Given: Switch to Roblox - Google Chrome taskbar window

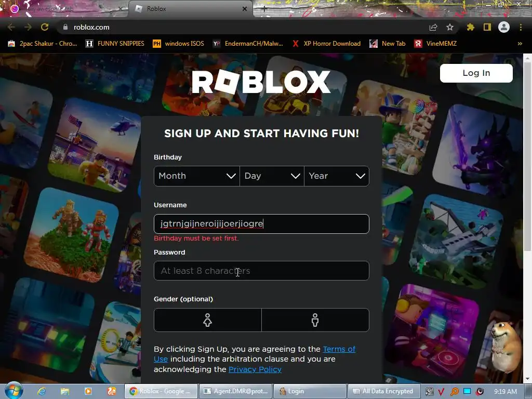Looking at the screenshot, I should click(161, 391).
